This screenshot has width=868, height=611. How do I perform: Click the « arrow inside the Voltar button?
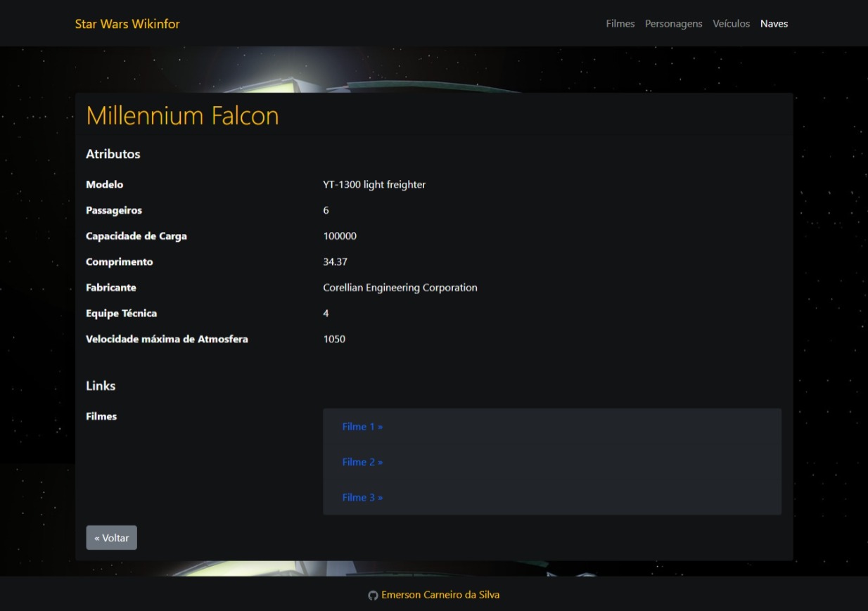point(98,536)
